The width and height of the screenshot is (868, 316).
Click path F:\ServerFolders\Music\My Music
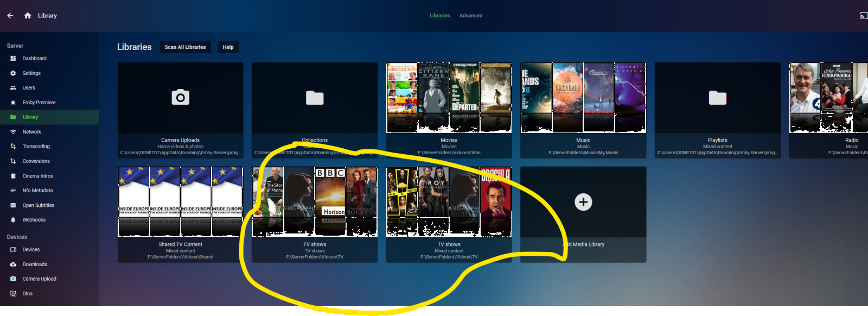[583, 153]
